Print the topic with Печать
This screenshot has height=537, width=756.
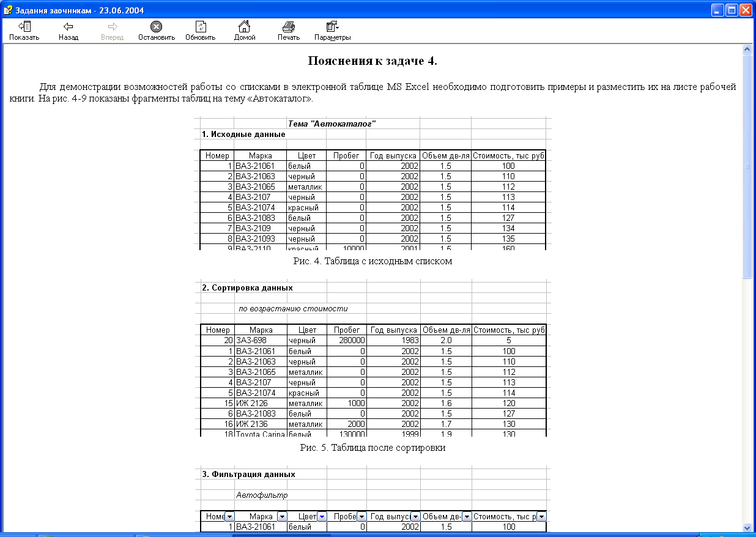click(x=289, y=31)
